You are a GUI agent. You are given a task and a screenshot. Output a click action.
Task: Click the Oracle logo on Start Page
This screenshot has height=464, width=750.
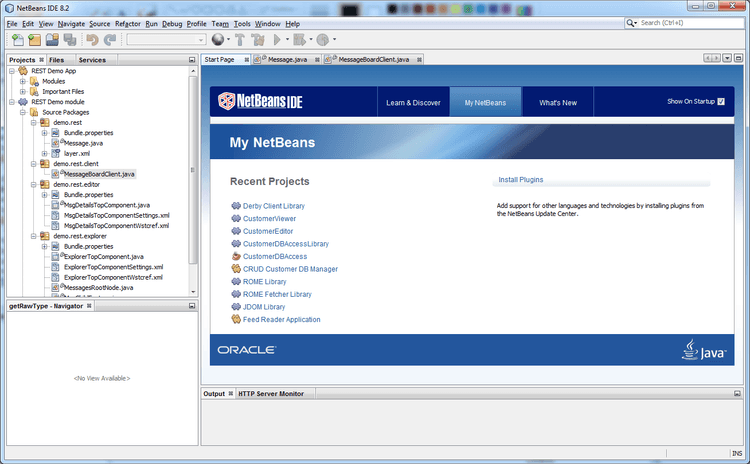[246, 350]
